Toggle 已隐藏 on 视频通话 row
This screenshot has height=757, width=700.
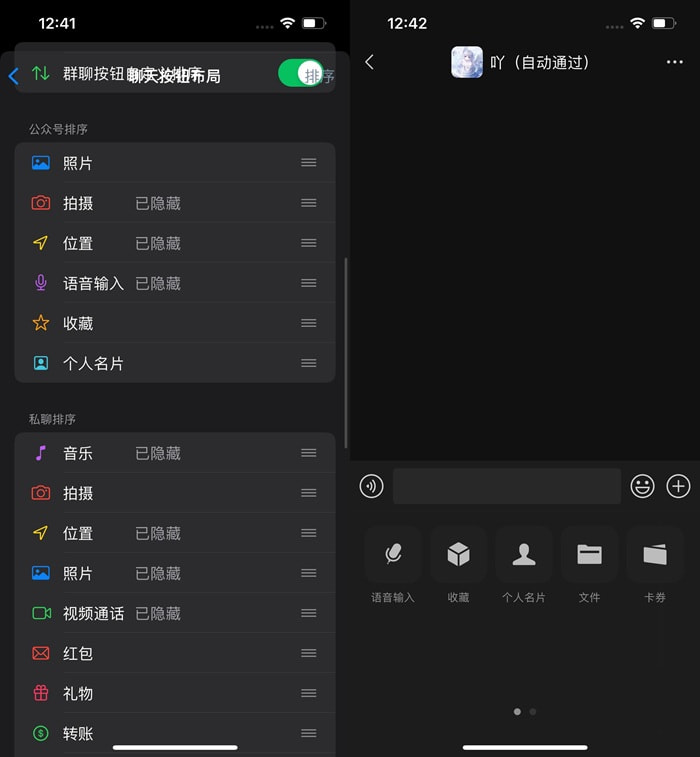pyautogui.click(x=158, y=614)
